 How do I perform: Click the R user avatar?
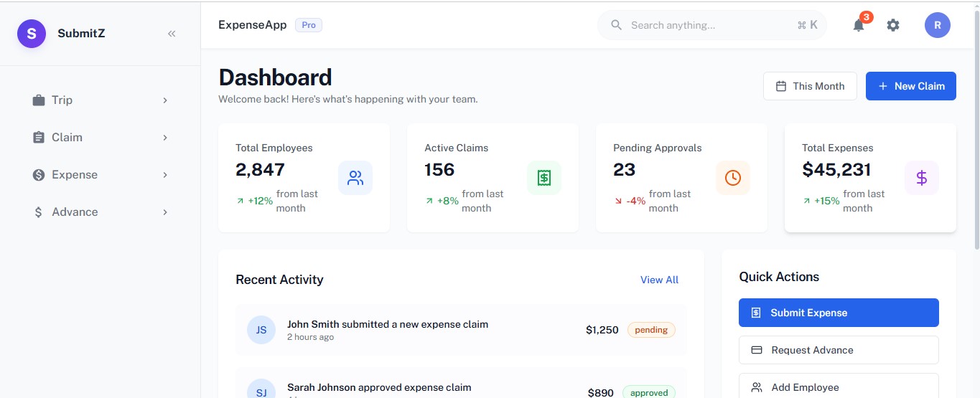(938, 25)
